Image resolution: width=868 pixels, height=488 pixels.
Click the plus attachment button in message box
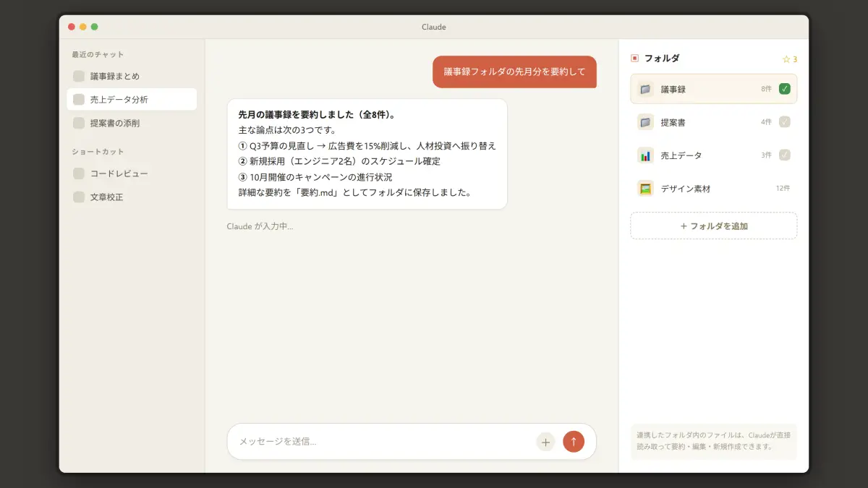pos(545,442)
